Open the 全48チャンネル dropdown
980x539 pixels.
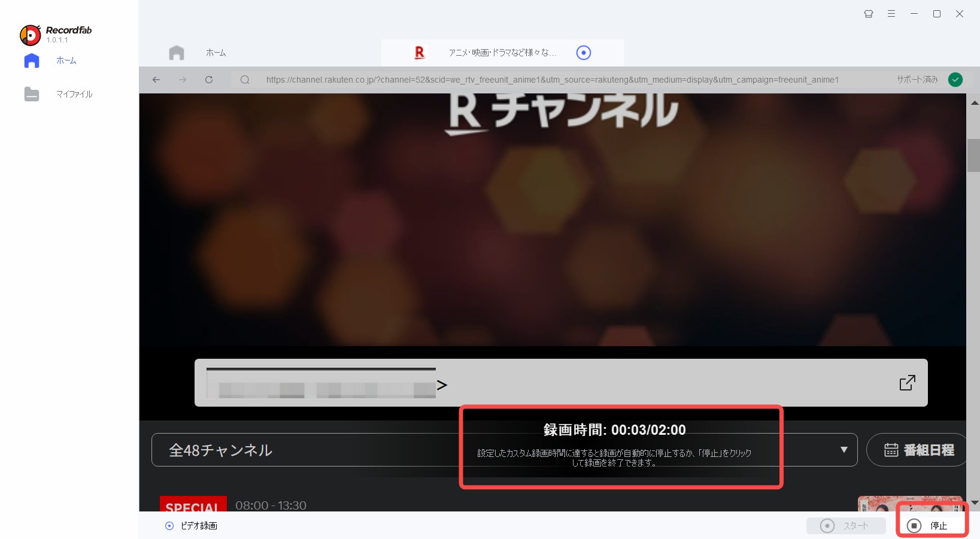tap(505, 450)
